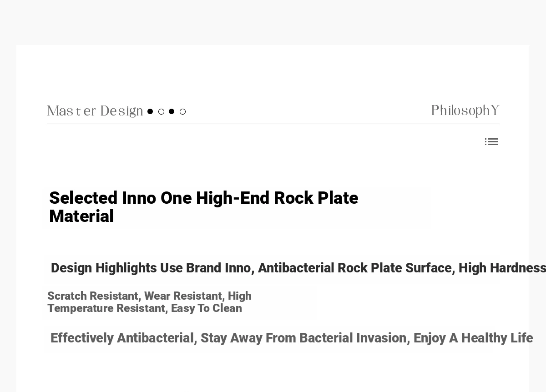Image resolution: width=546 pixels, height=392 pixels.
Task: Click the "Selected Inno One" heading text
Action: pyautogui.click(x=113, y=198)
